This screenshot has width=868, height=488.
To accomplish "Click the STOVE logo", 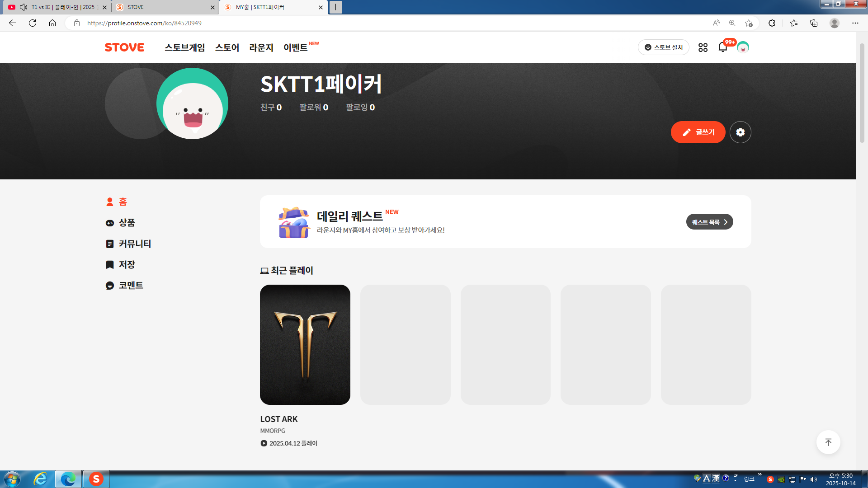I will click(x=124, y=47).
